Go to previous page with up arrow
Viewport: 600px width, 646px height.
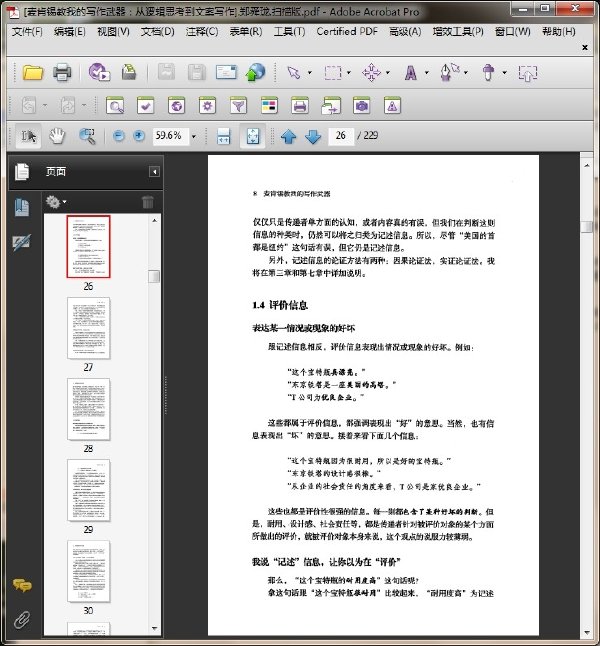288,136
